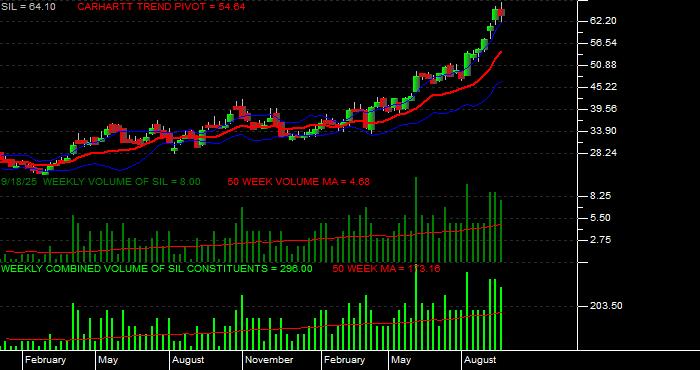
Task: Click the most recent combined constituents volume bar
Action: (501, 318)
